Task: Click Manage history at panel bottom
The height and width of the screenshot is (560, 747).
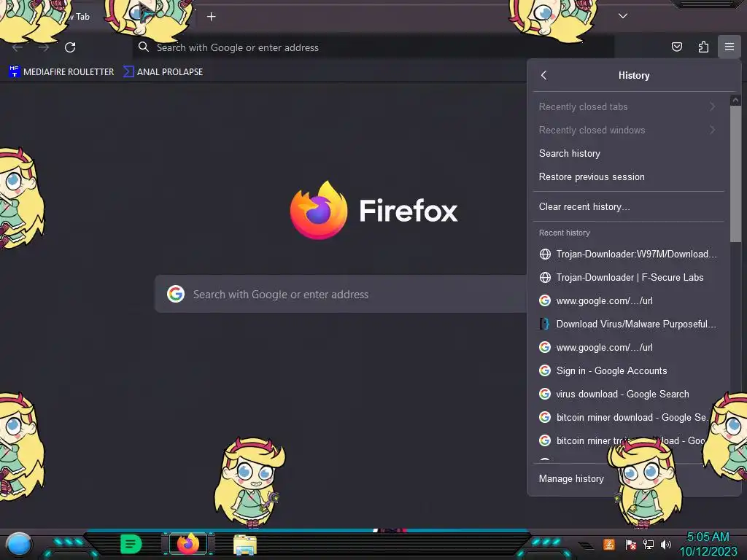Action: click(x=571, y=478)
